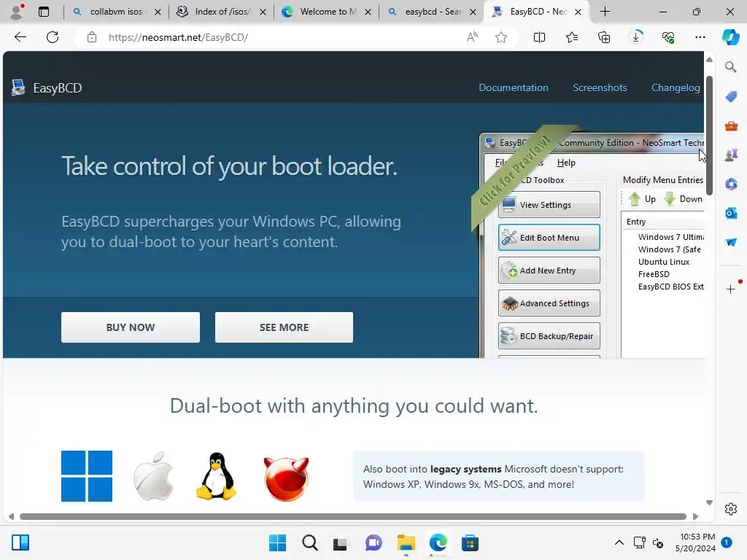Image resolution: width=747 pixels, height=560 pixels.
Task: Open the Changelog link
Action: (x=676, y=87)
